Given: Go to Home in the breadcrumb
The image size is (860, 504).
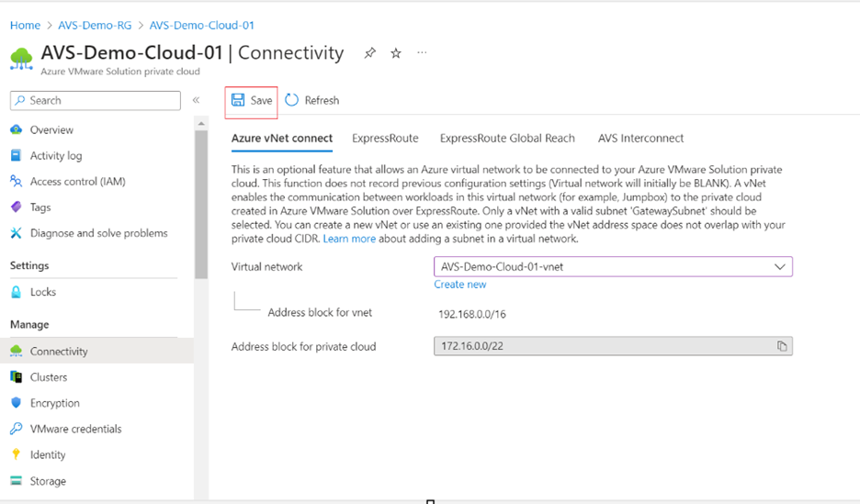Looking at the screenshot, I should click(x=25, y=25).
